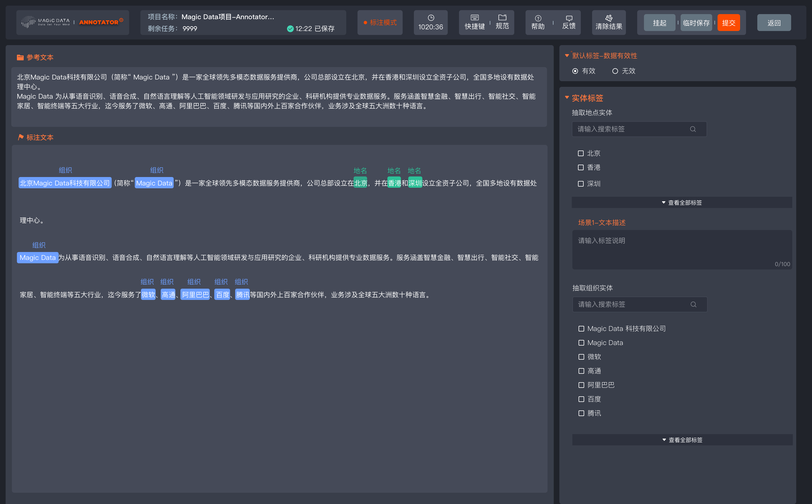Click the 场景1 text description input box
This screenshot has width=812, height=504.
(682, 249)
